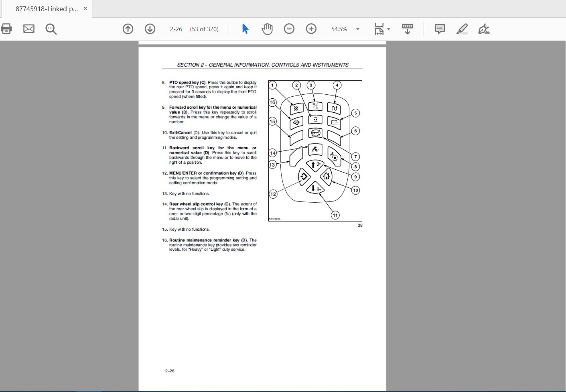The width and height of the screenshot is (566, 392).
Task: Select the Highlight text pen tool
Action: (462, 29)
